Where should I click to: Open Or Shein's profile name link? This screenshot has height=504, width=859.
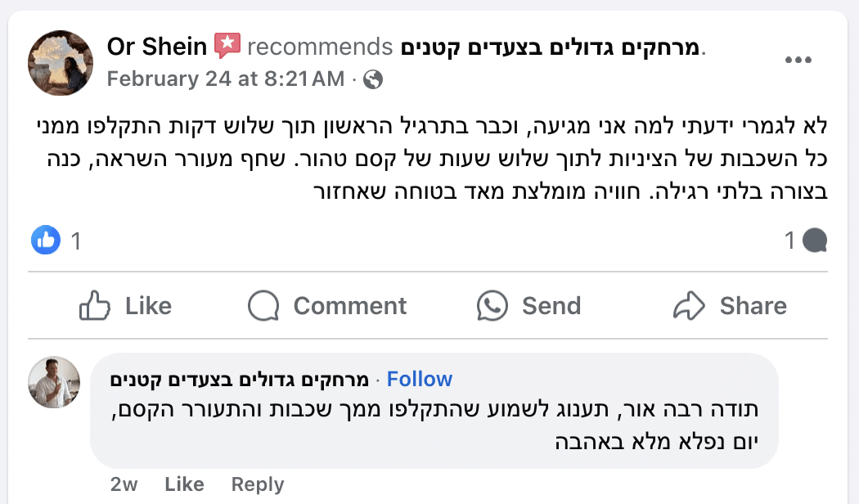tap(157, 47)
